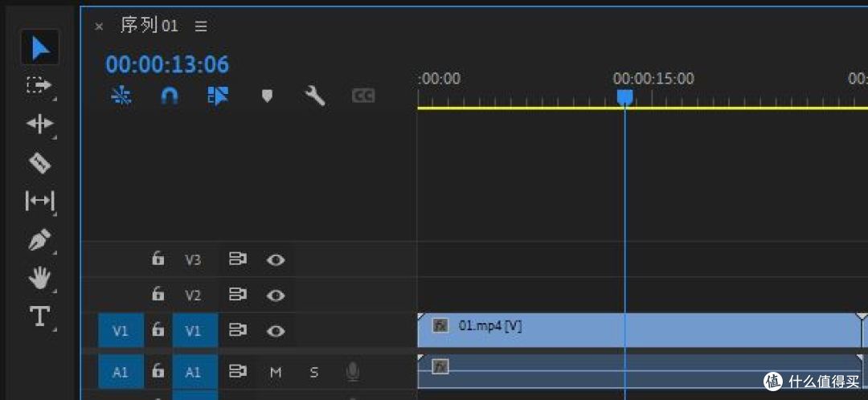The height and width of the screenshot is (400, 868).
Task: Select the Track Select Forward tool
Action: coord(39,86)
